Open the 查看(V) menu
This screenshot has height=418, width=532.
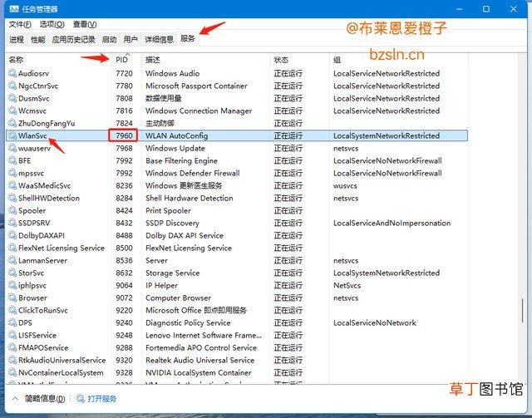(x=85, y=24)
